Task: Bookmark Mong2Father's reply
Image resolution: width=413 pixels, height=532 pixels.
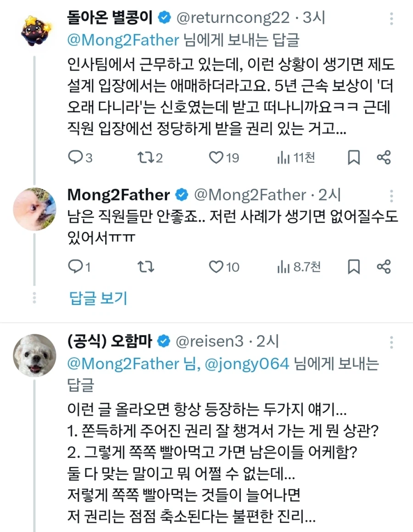Action: tap(353, 266)
